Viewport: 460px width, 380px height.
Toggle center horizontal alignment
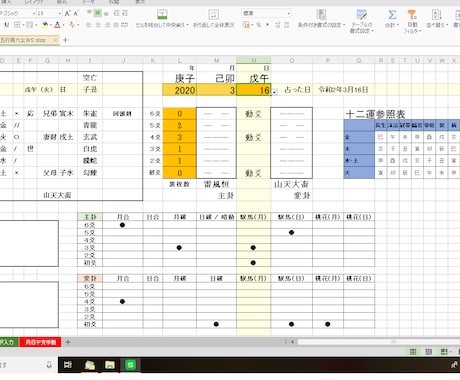(x=98, y=25)
